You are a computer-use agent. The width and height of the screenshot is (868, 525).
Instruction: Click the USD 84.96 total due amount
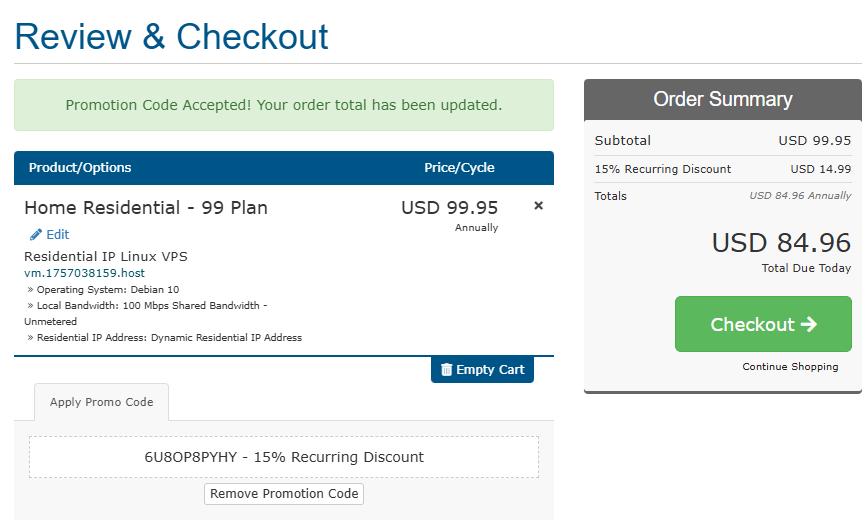[x=780, y=243]
